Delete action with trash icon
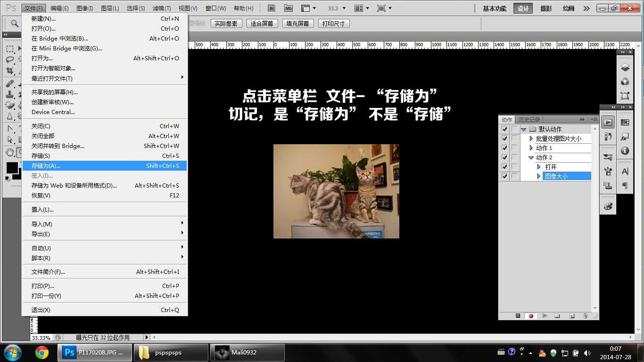Viewport: 644px width, 362px height. click(x=585, y=316)
